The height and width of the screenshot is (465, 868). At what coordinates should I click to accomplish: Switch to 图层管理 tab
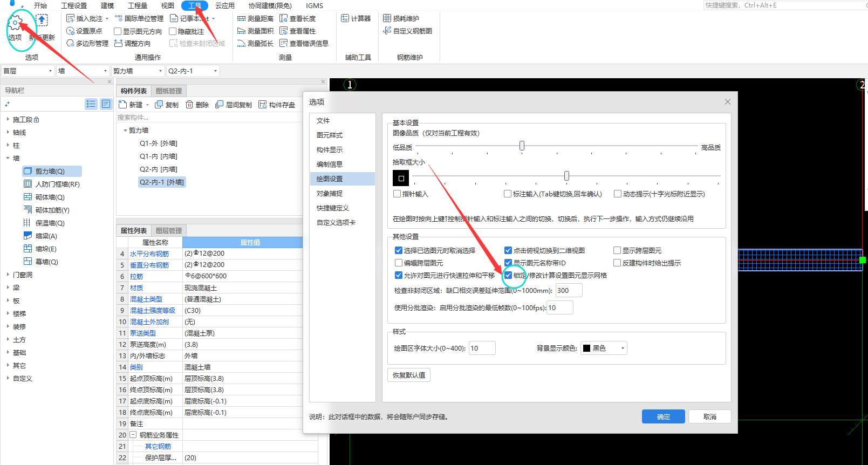pyautogui.click(x=169, y=230)
